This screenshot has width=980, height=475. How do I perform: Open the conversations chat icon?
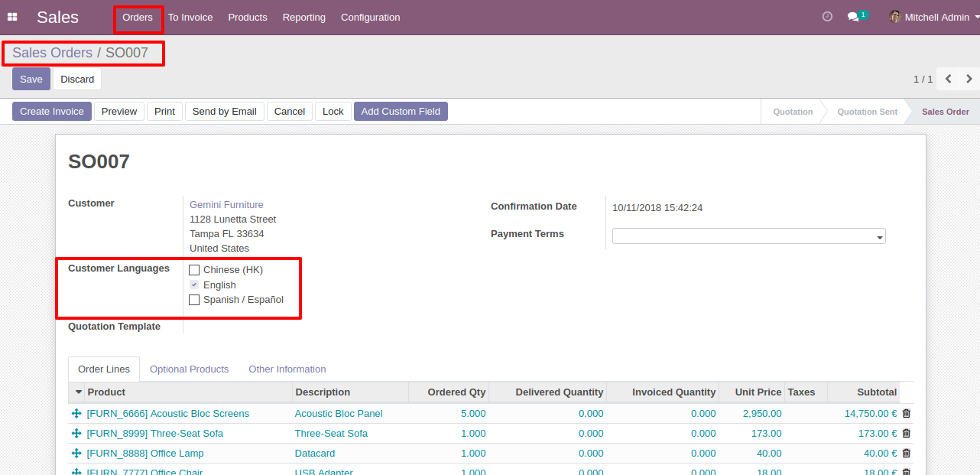click(853, 17)
